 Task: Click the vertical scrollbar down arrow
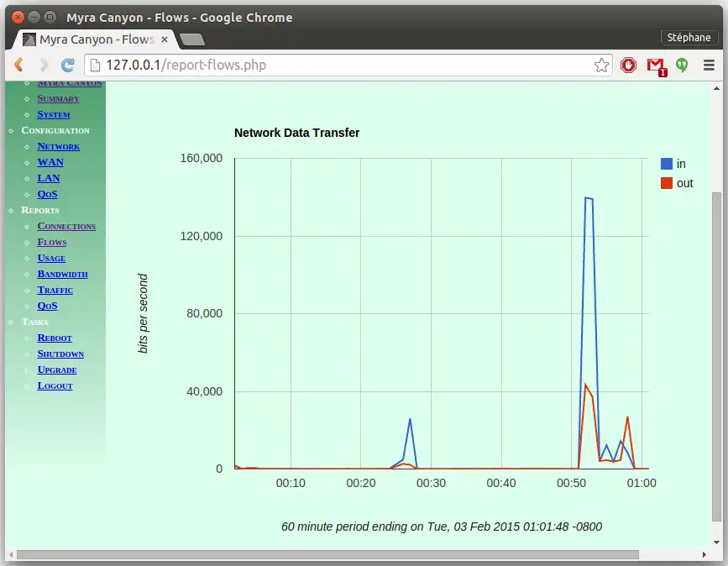716,542
